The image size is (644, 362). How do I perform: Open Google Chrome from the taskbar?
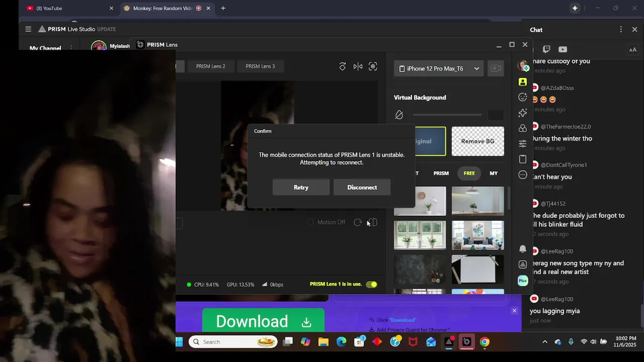click(485, 342)
